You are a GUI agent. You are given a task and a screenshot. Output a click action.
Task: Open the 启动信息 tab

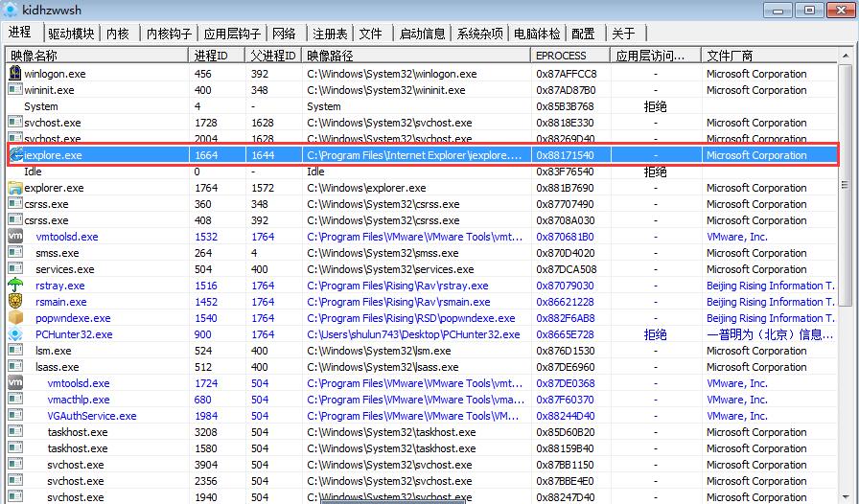click(x=423, y=34)
